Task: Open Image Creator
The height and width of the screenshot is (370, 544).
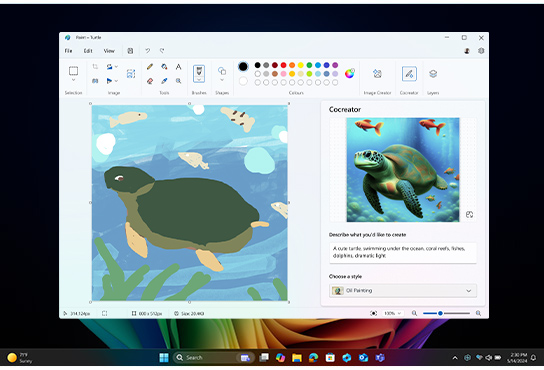Action: pos(377,74)
